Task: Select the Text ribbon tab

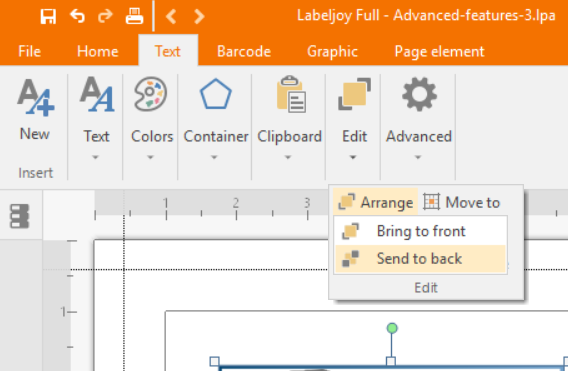Action: click(x=168, y=51)
